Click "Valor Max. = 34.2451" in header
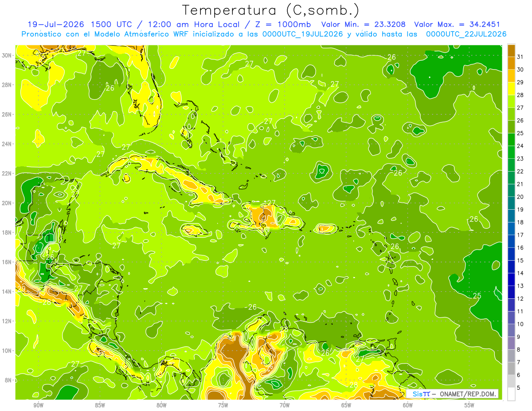 [x=457, y=24]
